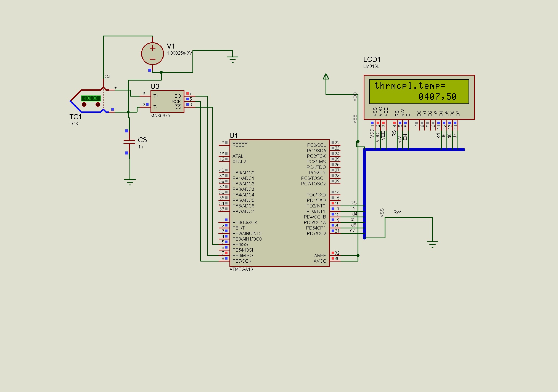558x392 pixels.
Task: Click the PC7/TOSC2 pin label
Action: pos(313,184)
